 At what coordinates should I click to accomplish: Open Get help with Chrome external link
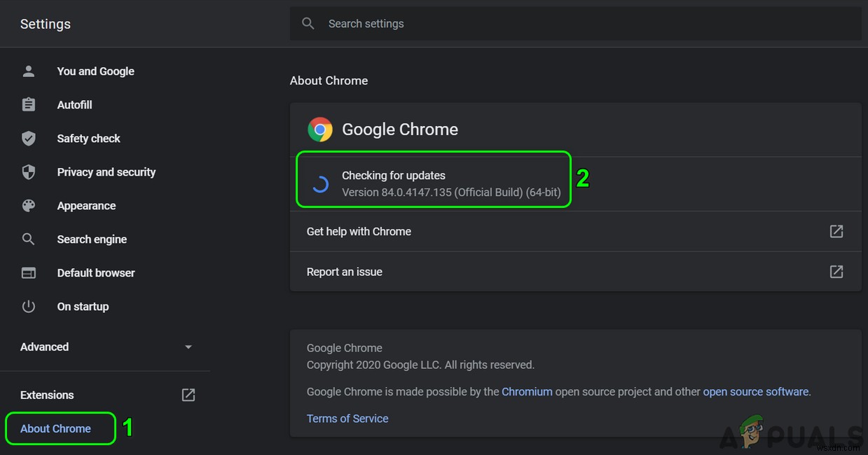tap(836, 231)
